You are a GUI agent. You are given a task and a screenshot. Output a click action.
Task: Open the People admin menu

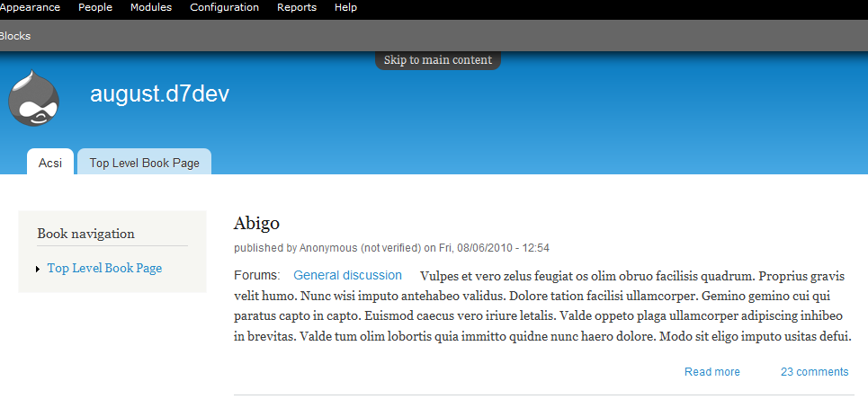pyautogui.click(x=95, y=8)
